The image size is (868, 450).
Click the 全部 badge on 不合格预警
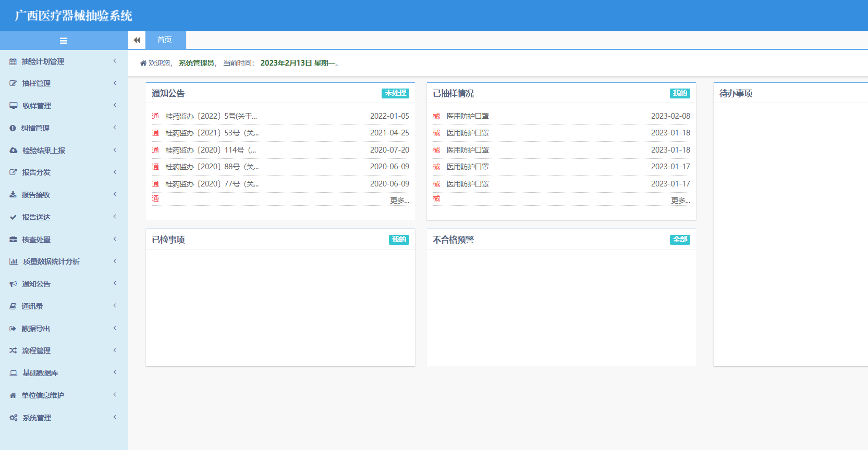[680, 240]
